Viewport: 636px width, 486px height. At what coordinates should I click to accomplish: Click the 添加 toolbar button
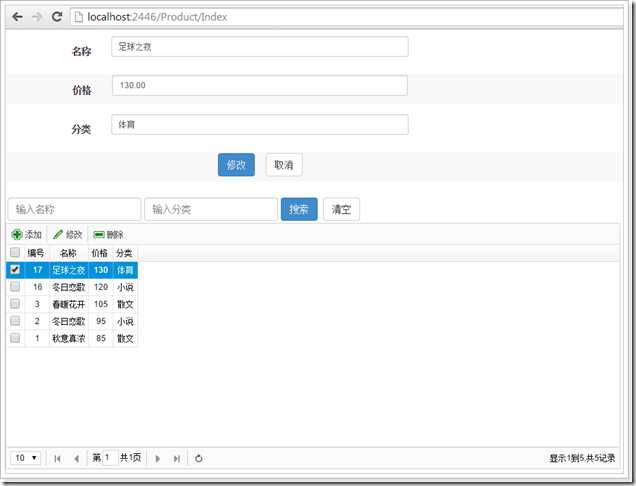[27, 234]
